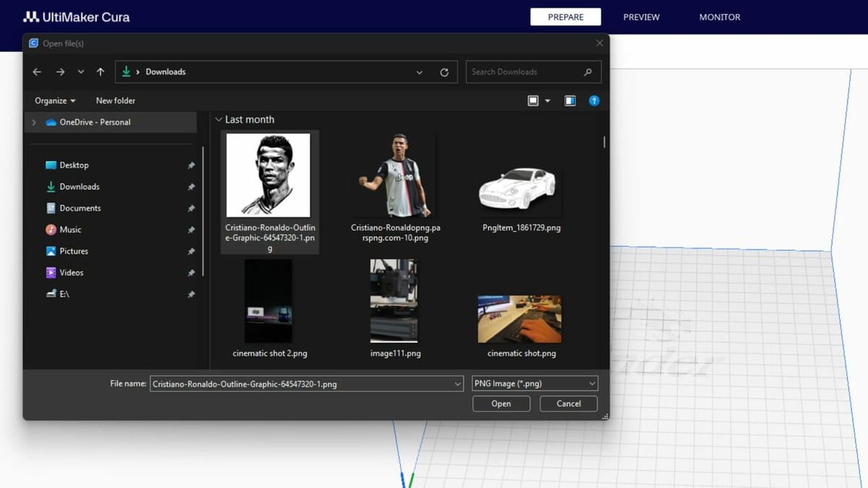
Task: Switch to Cura's MONITOR tab
Action: (x=720, y=17)
